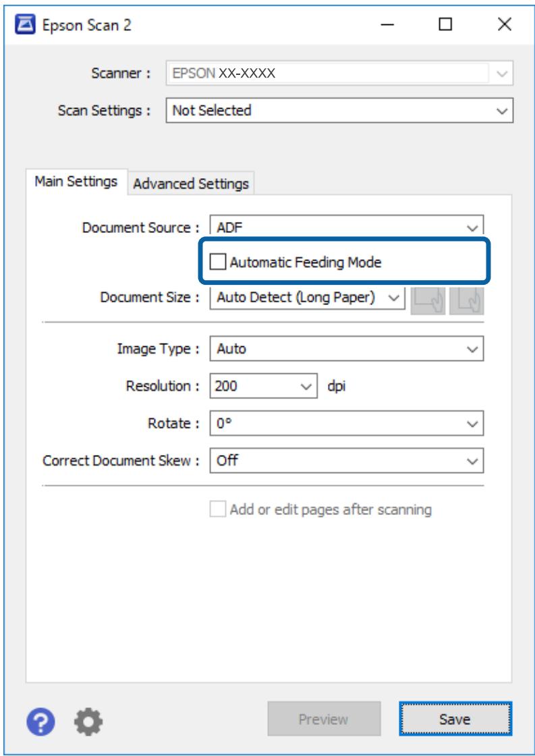
Task: Minimize the Epson Scan 2 window
Action: [388, 25]
